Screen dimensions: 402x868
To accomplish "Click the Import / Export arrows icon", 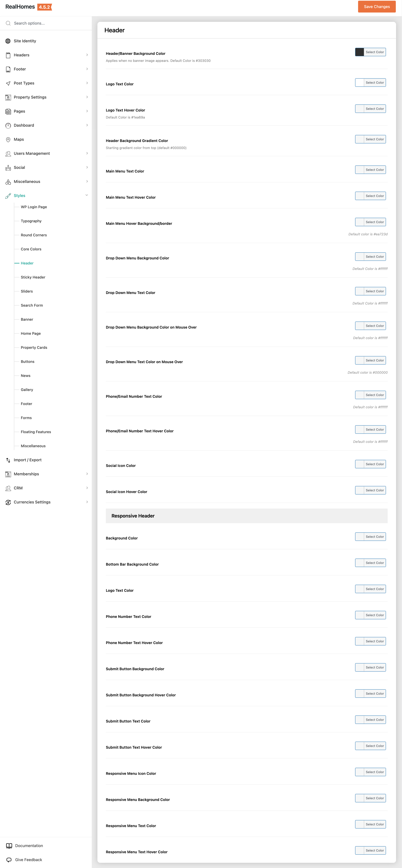I will [8, 460].
